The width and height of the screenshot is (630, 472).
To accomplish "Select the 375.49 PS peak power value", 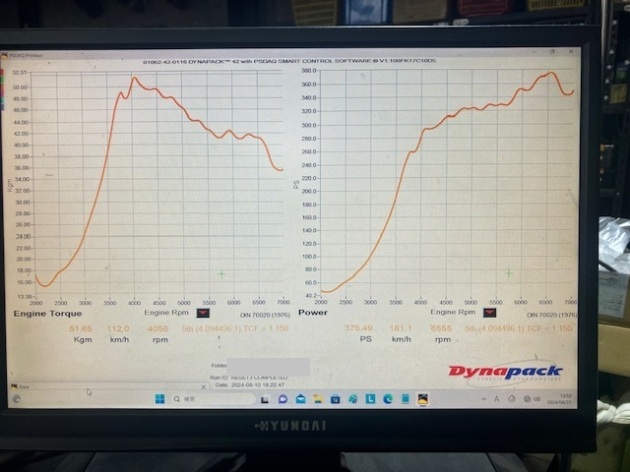I will click(358, 328).
